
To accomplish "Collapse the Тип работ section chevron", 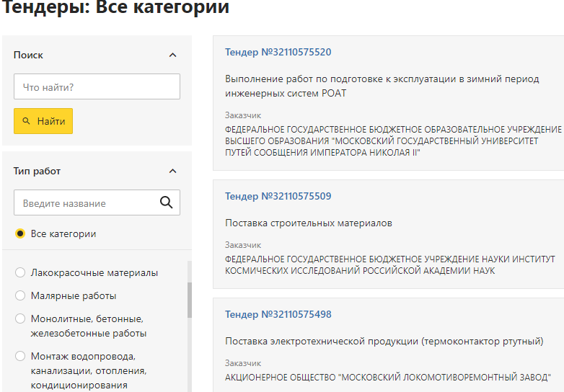I will pos(172,171).
